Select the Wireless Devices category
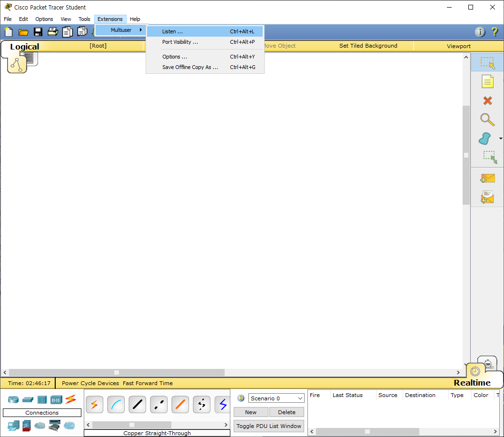The height and width of the screenshot is (437, 504). point(56,400)
